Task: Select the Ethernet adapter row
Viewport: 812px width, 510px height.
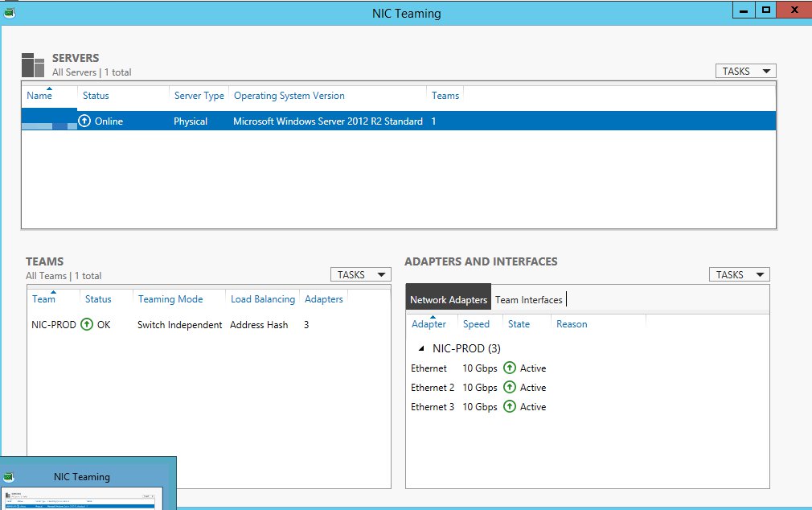Action: 587,368
